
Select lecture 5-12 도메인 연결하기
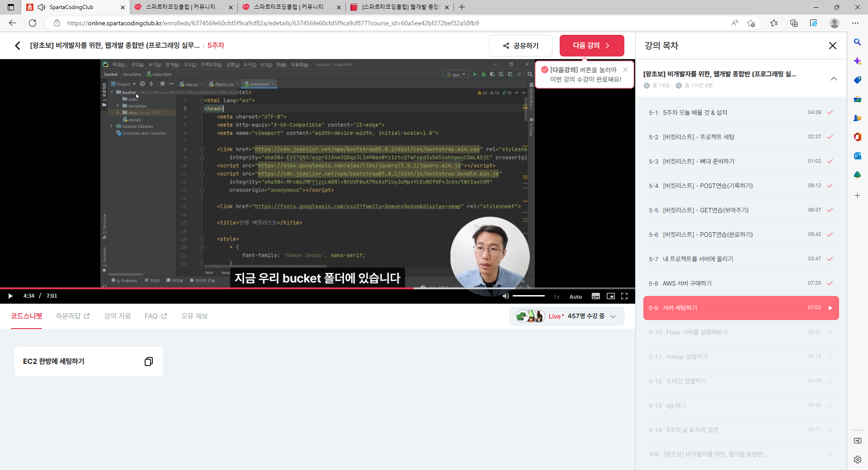(x=741, y=381)
